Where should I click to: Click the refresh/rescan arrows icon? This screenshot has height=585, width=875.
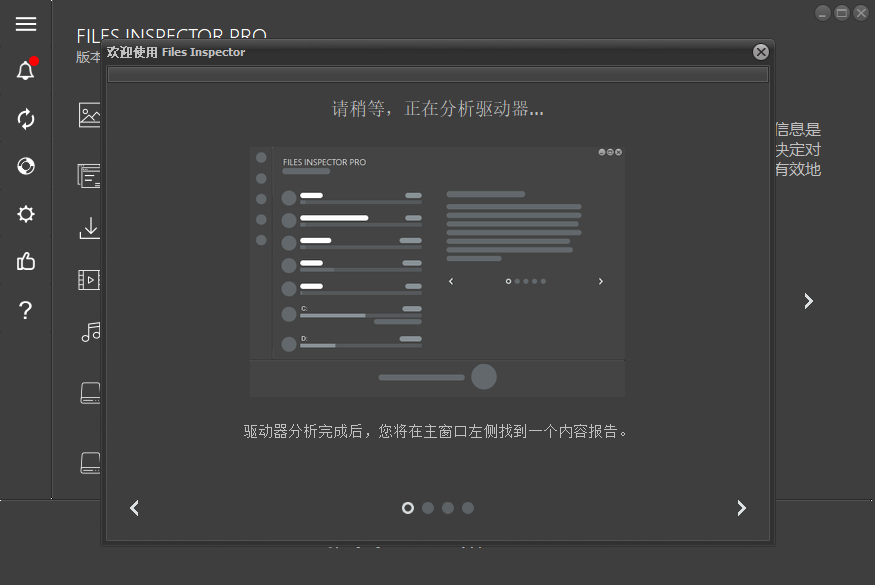tap(26, 119)
